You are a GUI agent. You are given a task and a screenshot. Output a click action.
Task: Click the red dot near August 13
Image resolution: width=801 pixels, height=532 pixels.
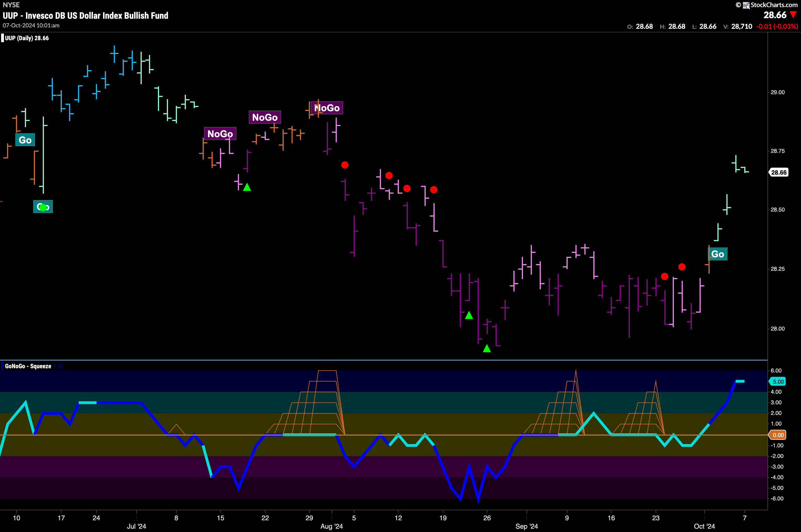[407, 188]
